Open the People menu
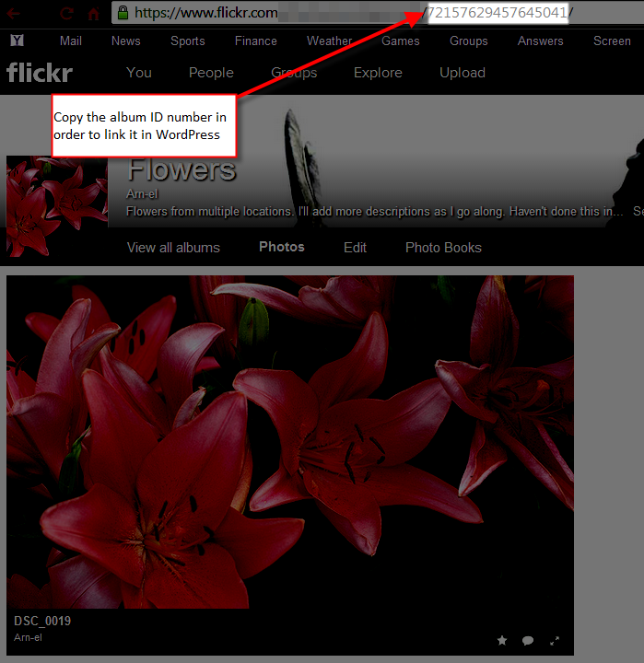The height and width of the screenshot is (663, 644). pyautogui.click(x=211, y=73)
